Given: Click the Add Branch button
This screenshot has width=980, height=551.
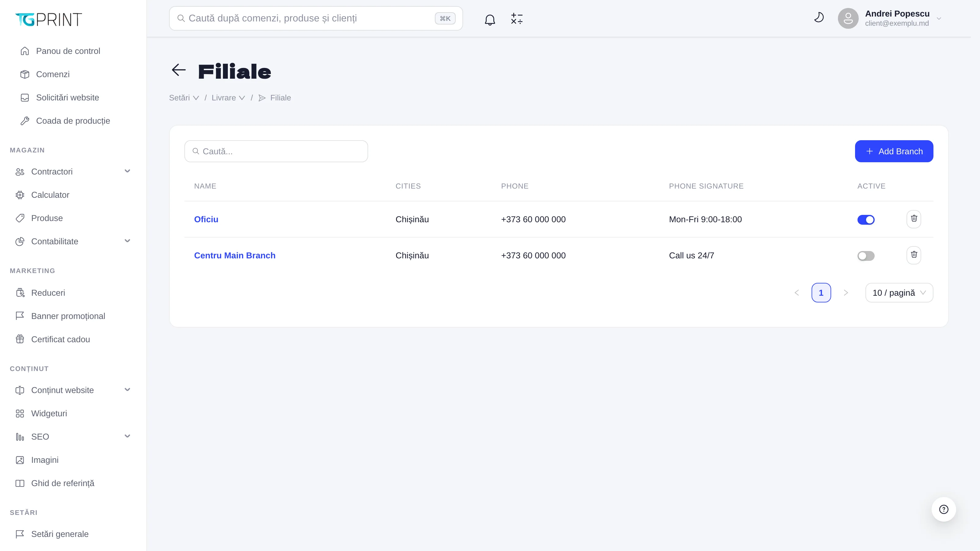Looking at the screenshot, I should [x=894, y=151].
